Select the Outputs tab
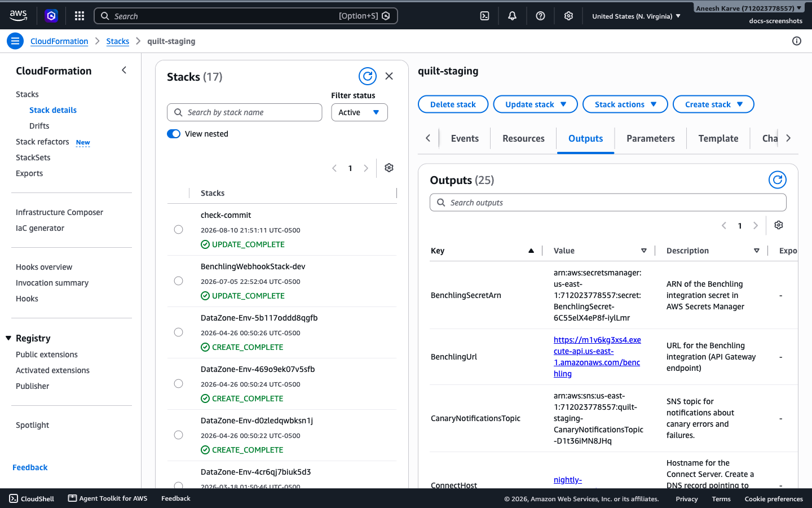Screen dimensions: 812x508 pos(585,138)
